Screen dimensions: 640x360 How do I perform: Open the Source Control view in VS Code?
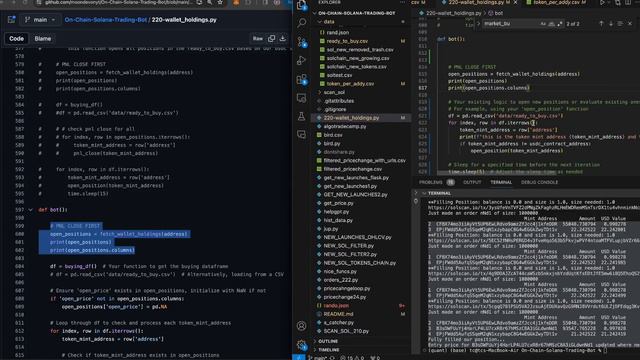(302, 42)
